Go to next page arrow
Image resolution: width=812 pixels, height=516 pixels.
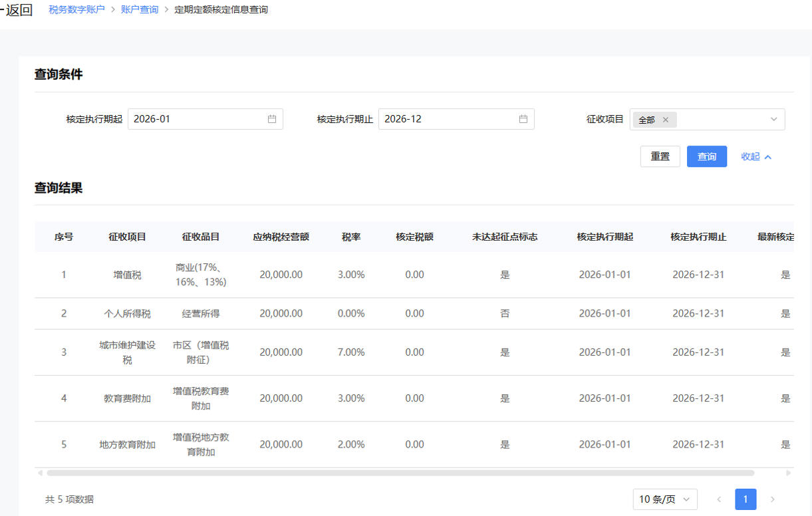772,499
